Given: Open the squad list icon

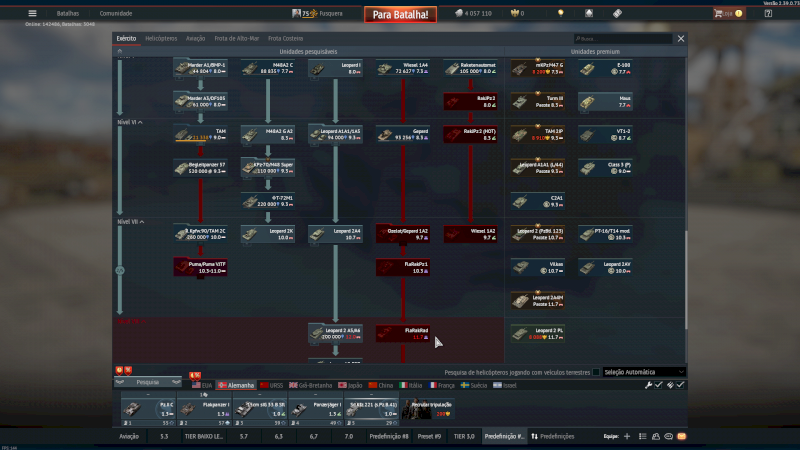Looking at the screenshot, I should coord(641,437).
